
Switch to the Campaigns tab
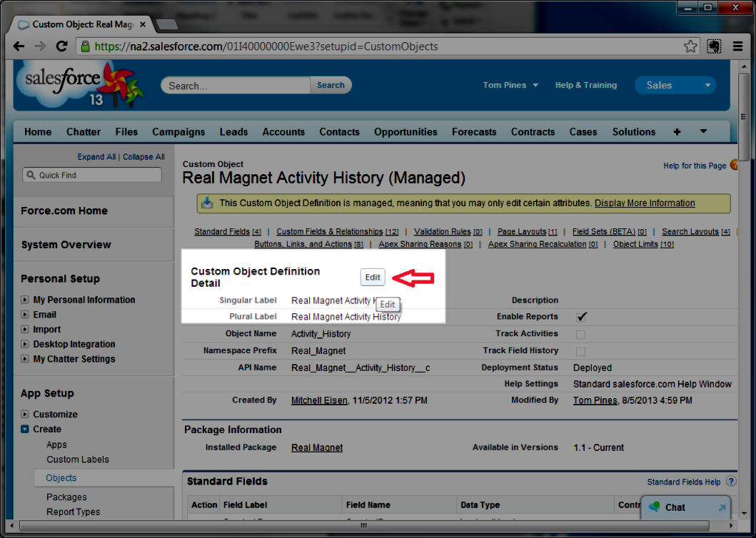tap(178, 131)
